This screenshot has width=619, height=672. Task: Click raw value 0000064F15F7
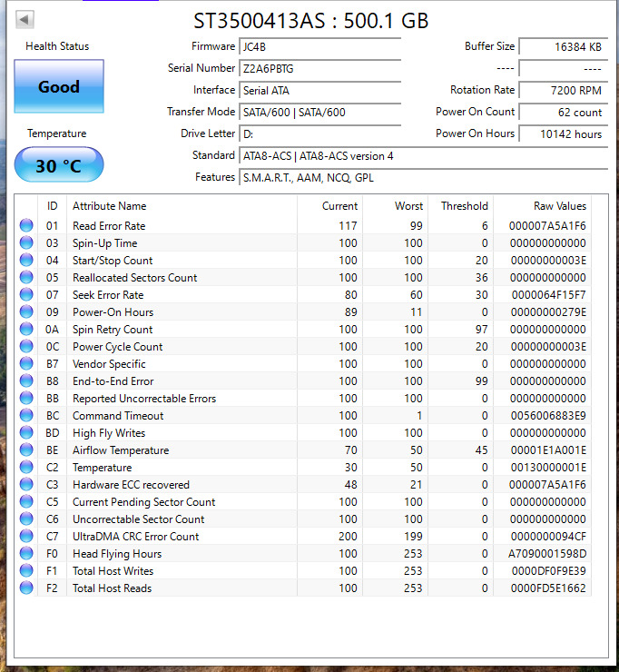pos(549,295)
